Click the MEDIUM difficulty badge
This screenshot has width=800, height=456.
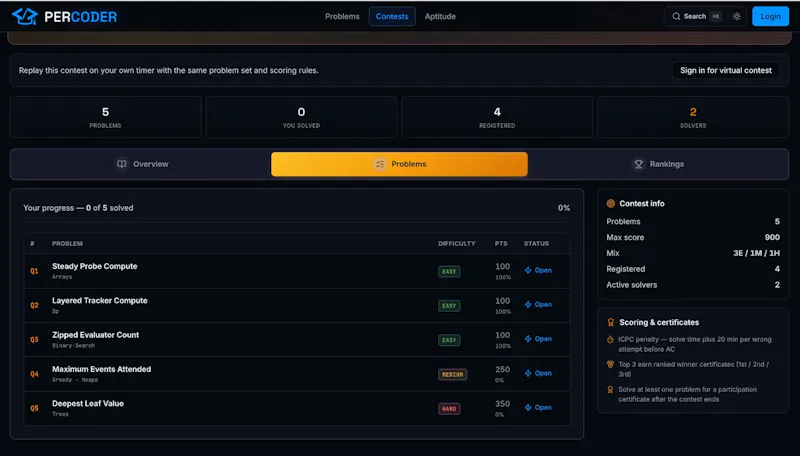pyautogui.click(x=452, y=374)
